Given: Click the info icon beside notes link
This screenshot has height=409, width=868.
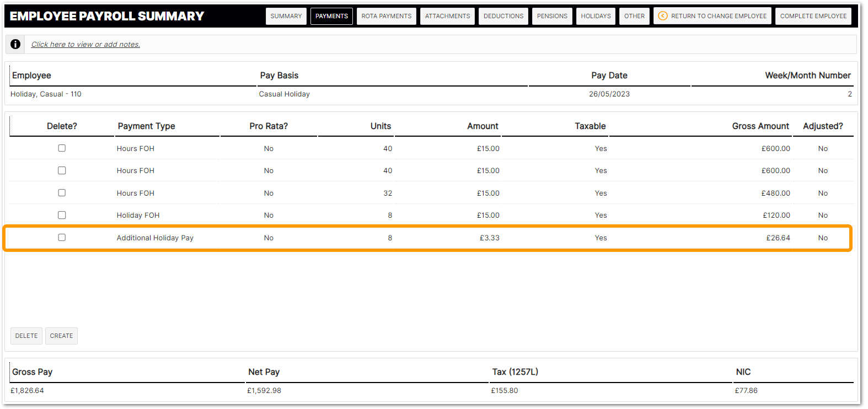Looking at the screenshot, I should click(x=15, y=44).
